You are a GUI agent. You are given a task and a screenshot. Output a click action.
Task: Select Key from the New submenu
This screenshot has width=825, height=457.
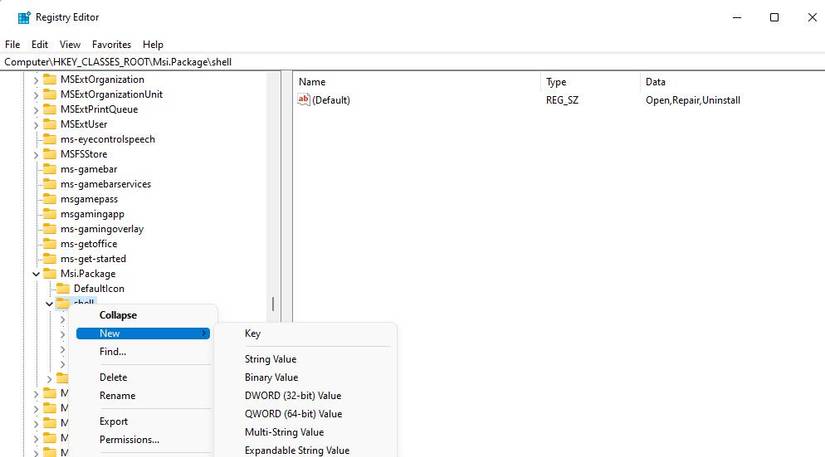[253, 333]
